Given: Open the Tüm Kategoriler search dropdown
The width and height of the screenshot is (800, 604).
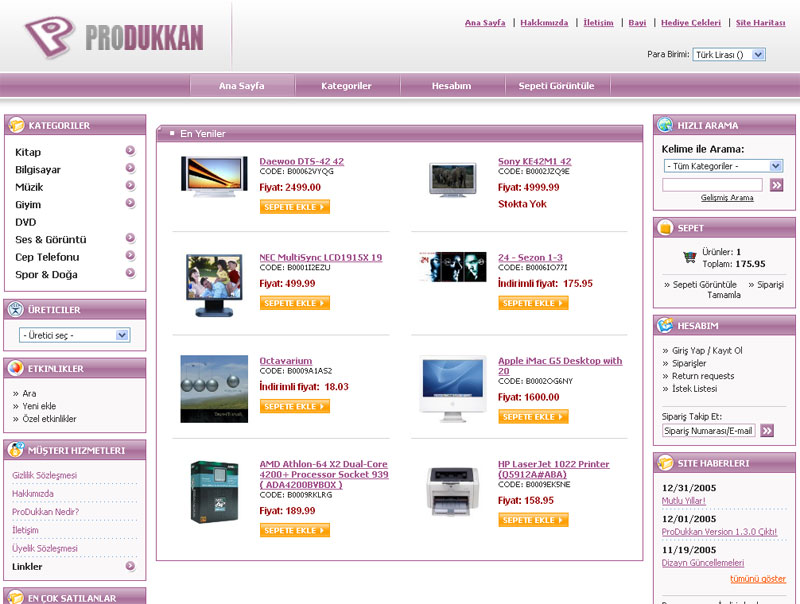Looking at the screenshot, I should click(x=722, y=166).
